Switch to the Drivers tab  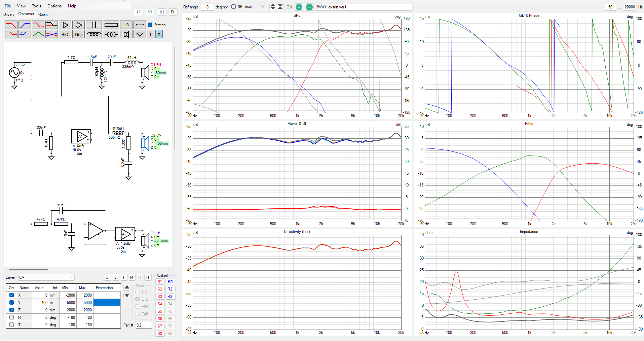[x=9, y=14]
